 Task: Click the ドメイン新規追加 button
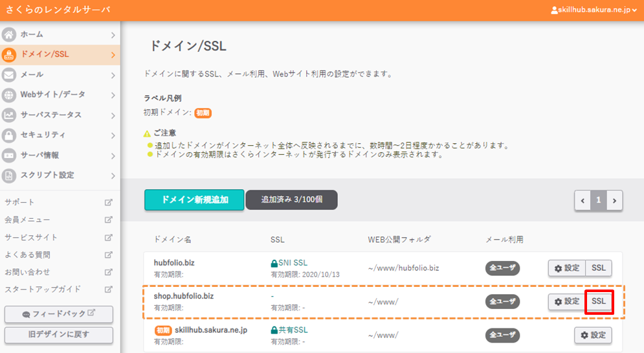(x=194, y=199)
